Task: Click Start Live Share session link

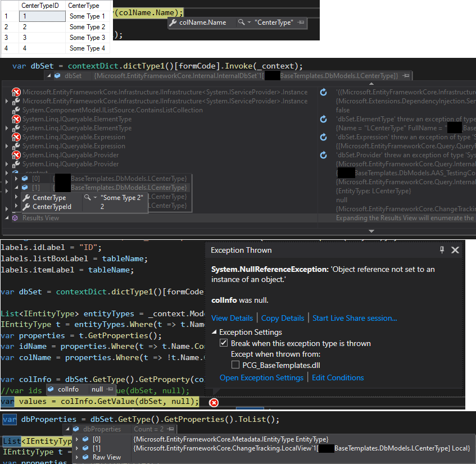Action: coord(355,318)
